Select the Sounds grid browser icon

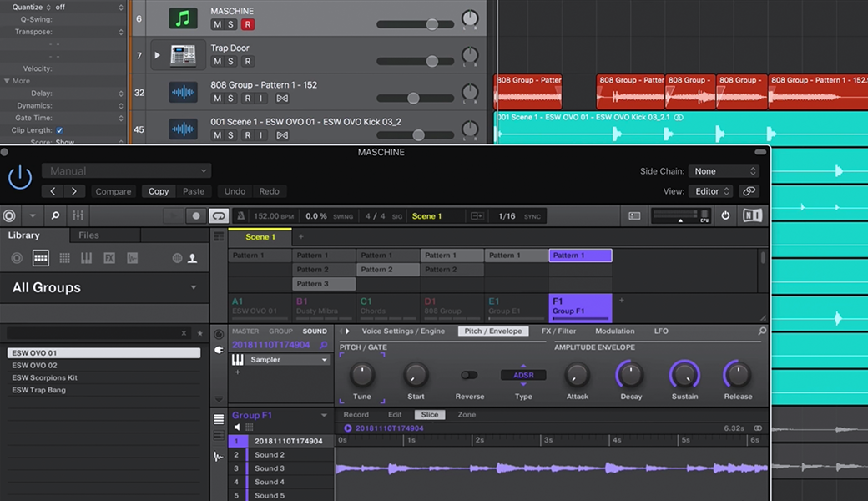coord(64,258)
